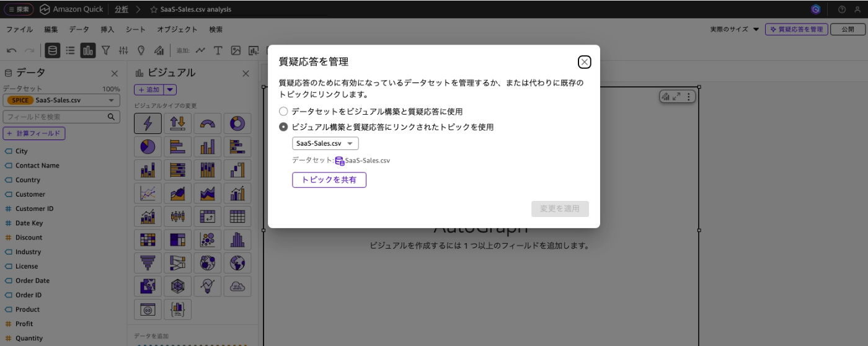Open the ファイル menu
The image size is (868, 346).
19,29
